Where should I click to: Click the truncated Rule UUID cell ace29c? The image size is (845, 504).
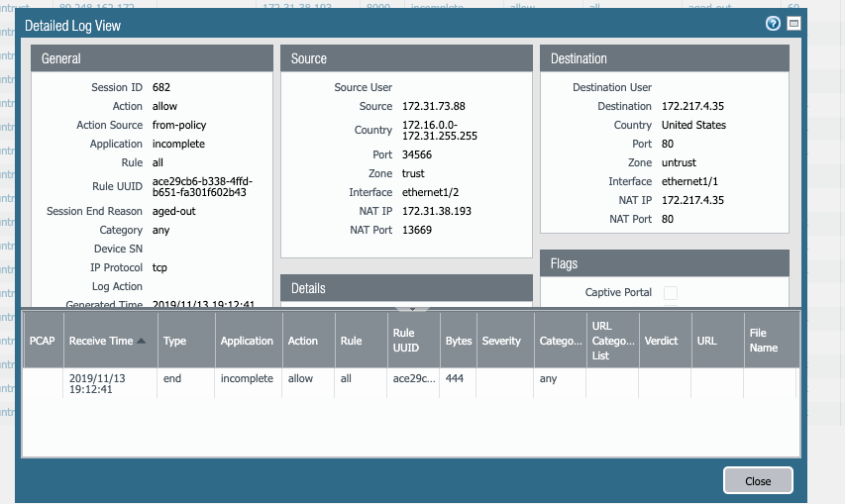pyautogui.click(x=411, y=378)
